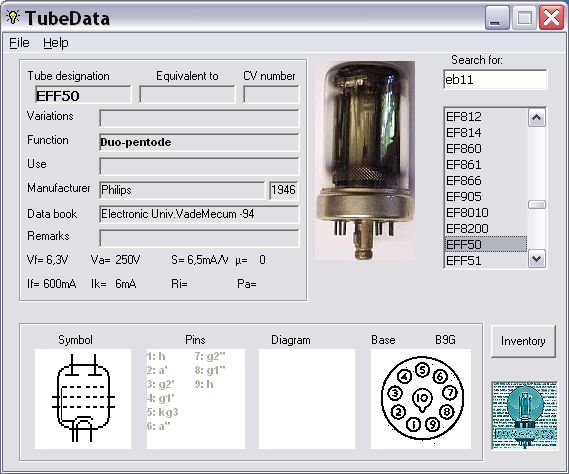The height and width of the screenshot is (474, 569).
Task: Click the Inventory button
Action: (x=523, y=341)
